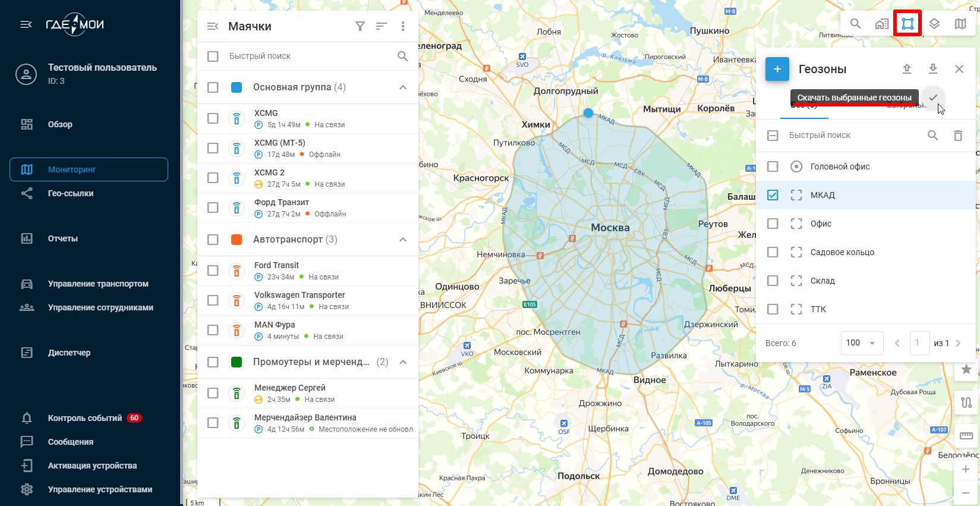The height and width of the screenshot is (506, 980).
Task: Click the blue add geozone plus button
Action: (777, 69)
